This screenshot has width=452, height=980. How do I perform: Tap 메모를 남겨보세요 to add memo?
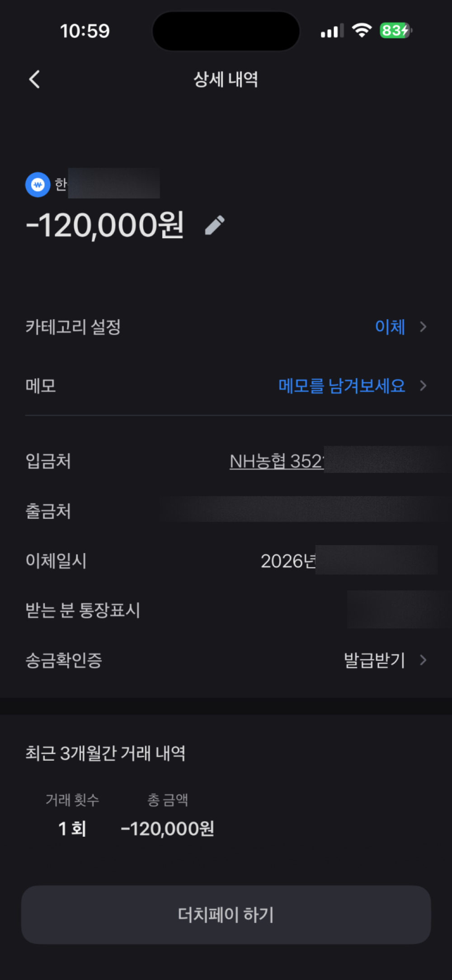pyautogui.click(x=342, y=386)
